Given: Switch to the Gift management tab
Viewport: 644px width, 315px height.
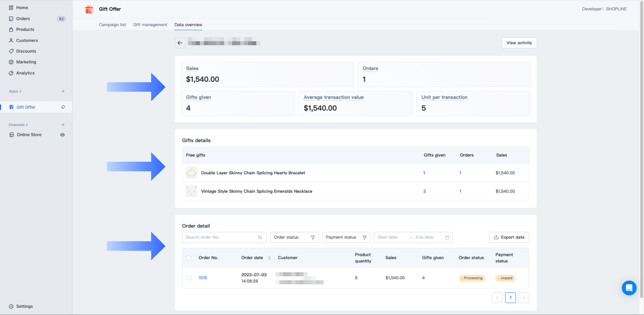Looking at the screenshot, I should 150,25.
